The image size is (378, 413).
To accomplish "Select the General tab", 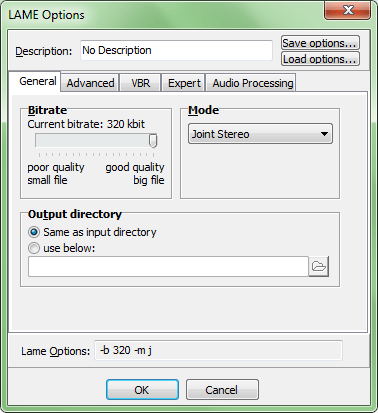I will point(37,81).
